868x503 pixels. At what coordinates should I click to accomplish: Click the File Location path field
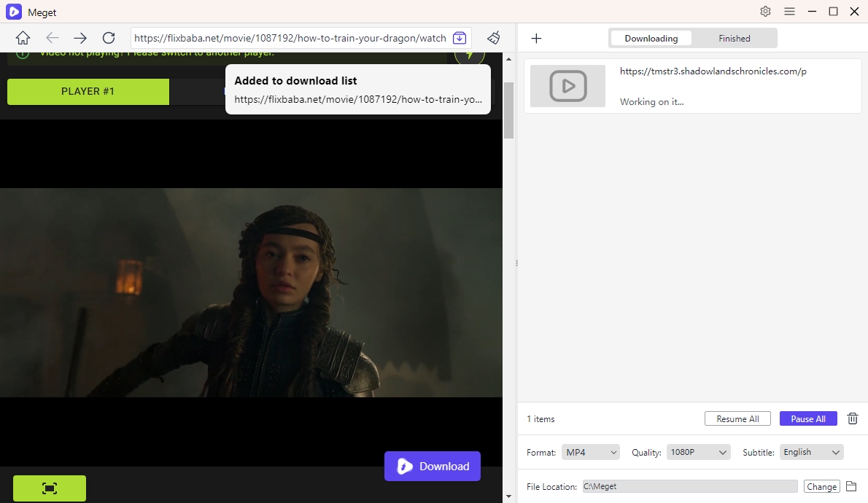pos(690,486)
